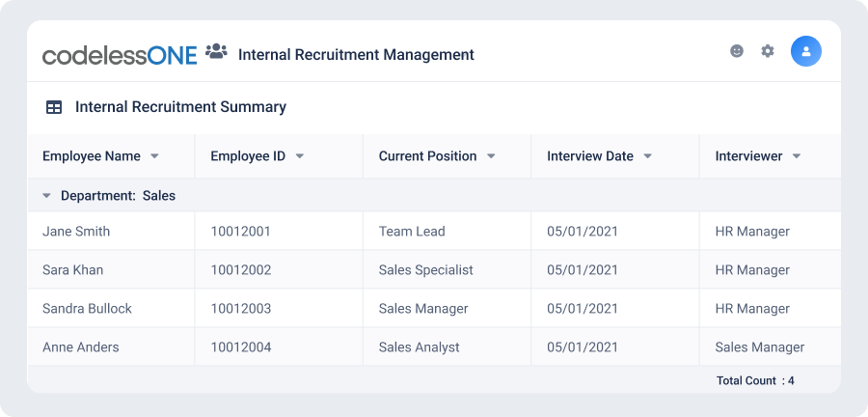Screen dimensions: 868x417
Task: Open Employee Name column dropdown arrow
Action: pos(154,156)
